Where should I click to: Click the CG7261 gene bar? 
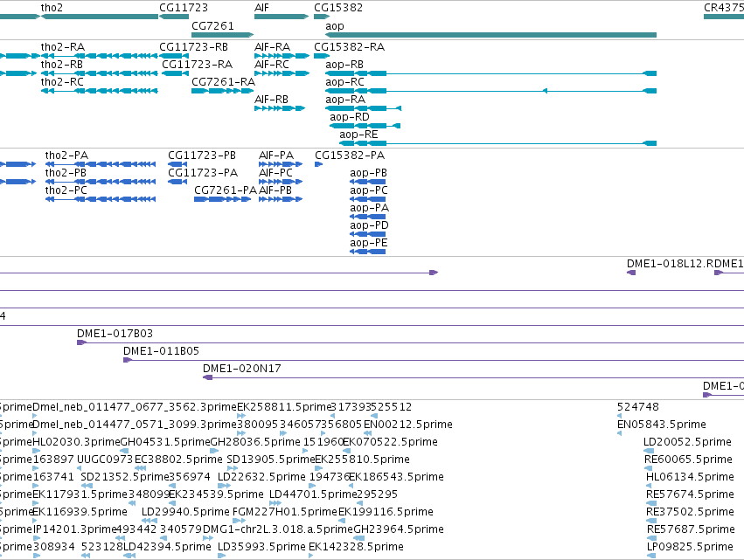point(223,35)
